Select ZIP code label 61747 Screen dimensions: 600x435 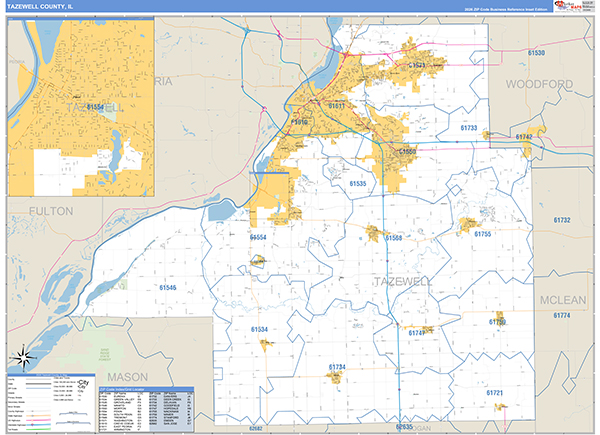tap(416, 333)
